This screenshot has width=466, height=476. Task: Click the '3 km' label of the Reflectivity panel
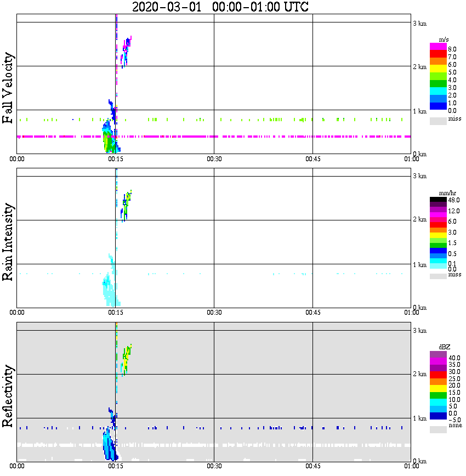pyautogui.click(x=420, y=331)
